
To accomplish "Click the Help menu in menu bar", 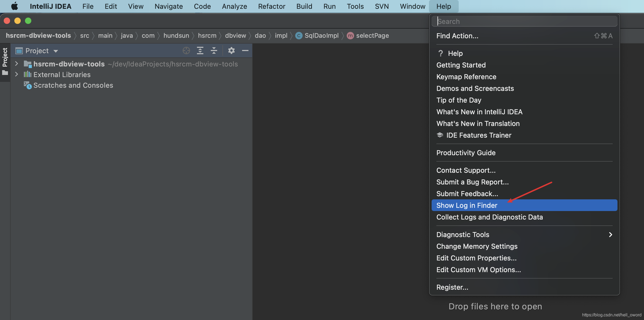I will tap(443, 6).
